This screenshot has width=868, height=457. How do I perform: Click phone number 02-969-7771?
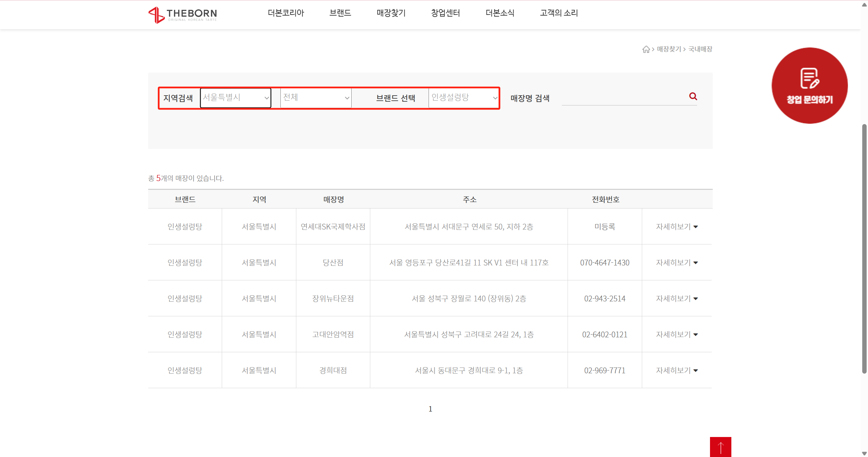coord(605,370)
